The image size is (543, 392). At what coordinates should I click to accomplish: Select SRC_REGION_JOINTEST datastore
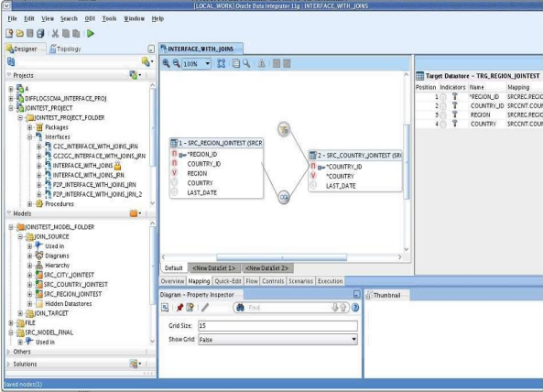coord(72,294)
